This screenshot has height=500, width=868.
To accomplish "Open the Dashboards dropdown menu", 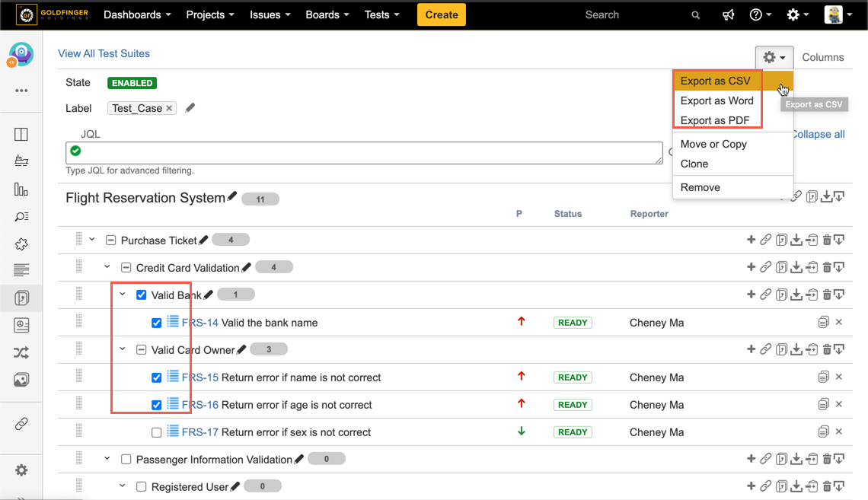I will (137, 15).
